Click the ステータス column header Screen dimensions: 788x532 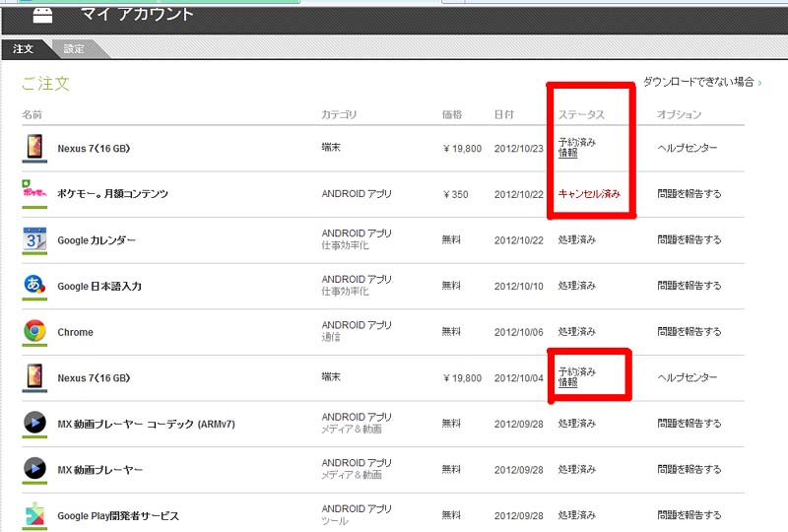tap(581, 114)
